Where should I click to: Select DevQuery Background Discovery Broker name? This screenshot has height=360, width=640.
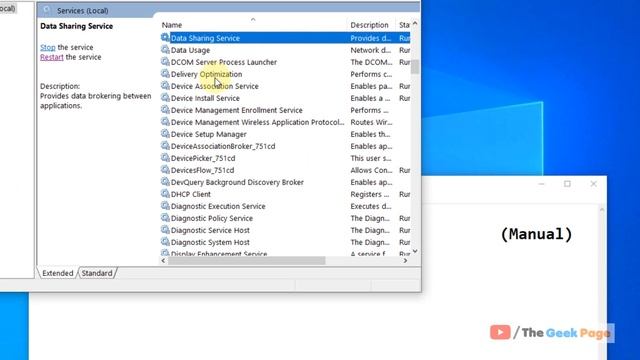(x=237, y=182)
